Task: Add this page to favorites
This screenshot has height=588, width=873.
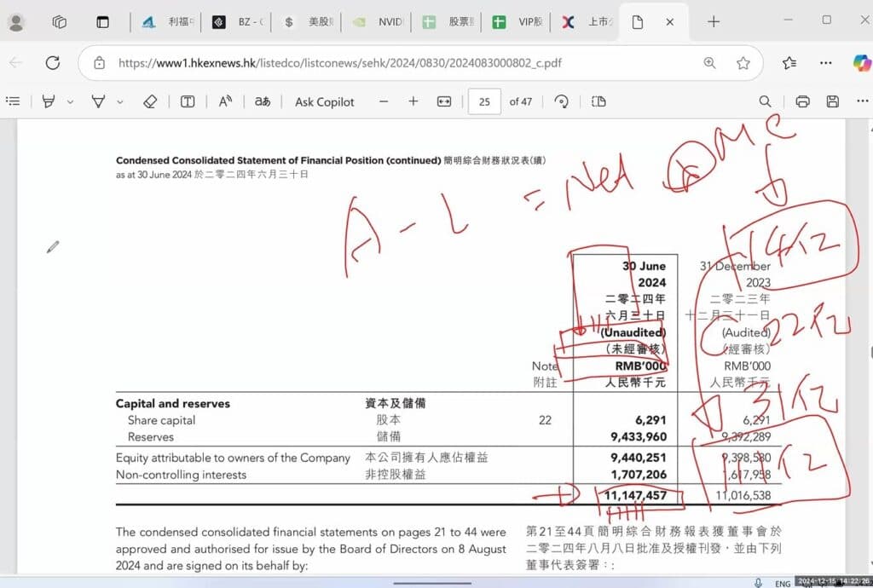Action: (743, 63)
